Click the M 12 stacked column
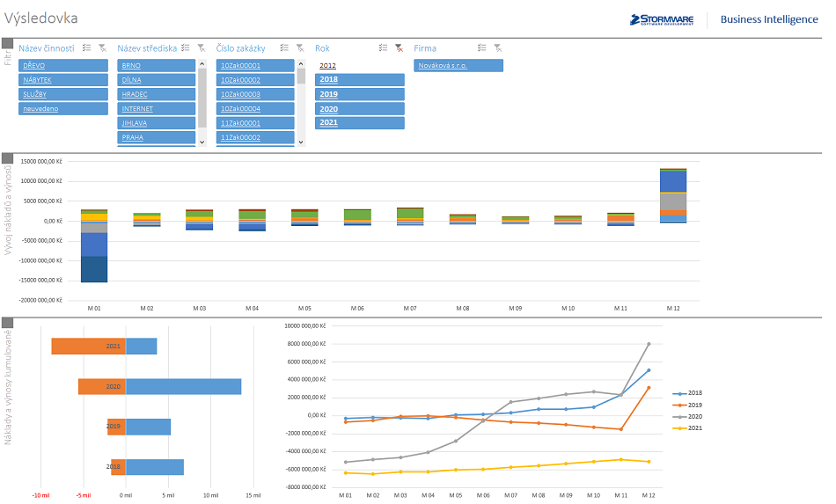 coord(673,195)
